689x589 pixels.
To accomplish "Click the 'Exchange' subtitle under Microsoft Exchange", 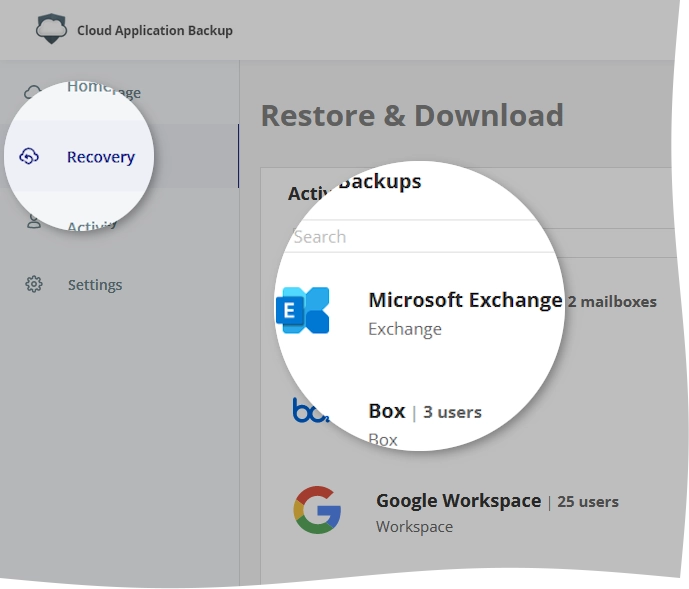I will click(405, 329).
